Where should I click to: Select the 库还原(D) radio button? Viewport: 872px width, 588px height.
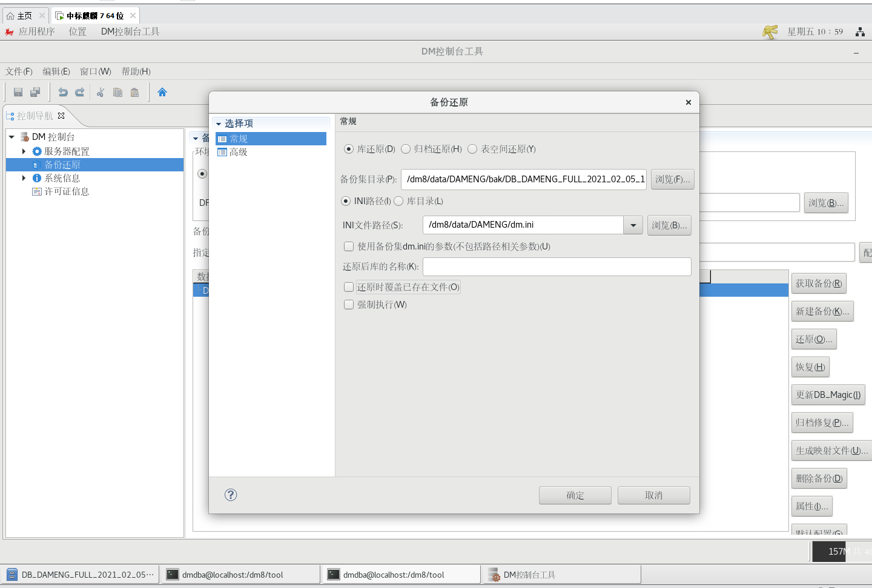[x=349, y=149]
